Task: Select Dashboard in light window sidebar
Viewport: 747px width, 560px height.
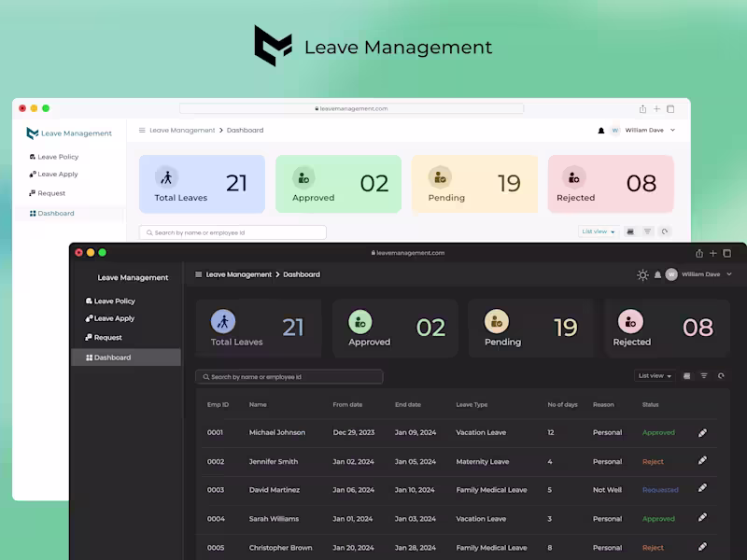Action: [x=69, y=214]
